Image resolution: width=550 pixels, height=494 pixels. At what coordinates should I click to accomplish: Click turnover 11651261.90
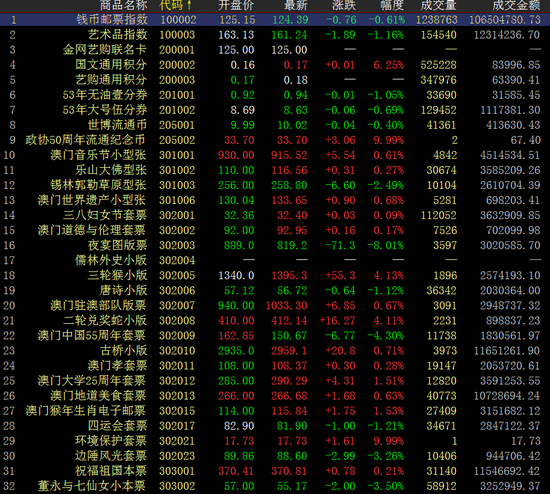tap(507, 351)
